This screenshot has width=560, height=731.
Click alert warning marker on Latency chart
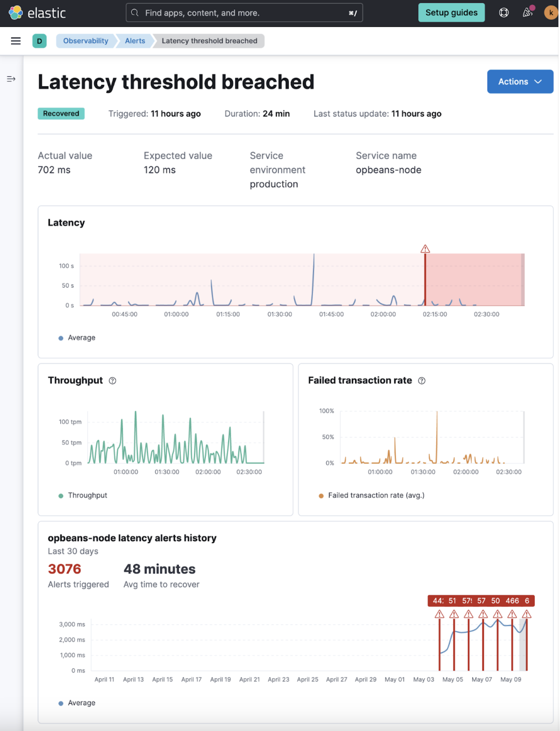(425, 249)
